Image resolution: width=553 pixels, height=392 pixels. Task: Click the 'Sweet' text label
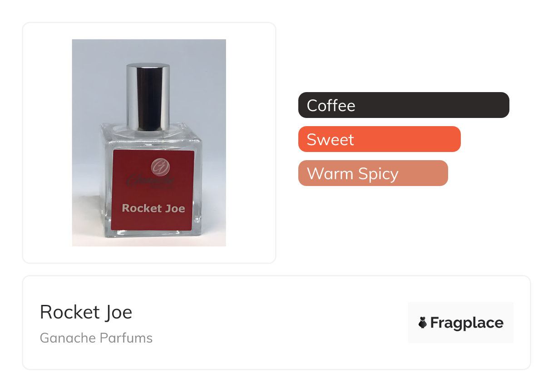coord(330,139)
